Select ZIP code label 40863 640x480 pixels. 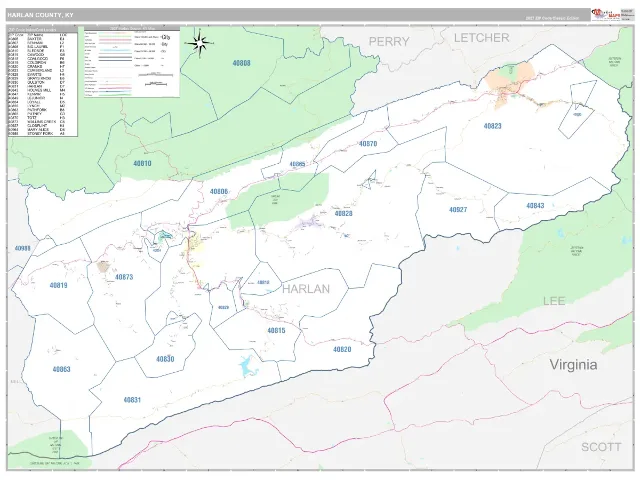point(62,369)
